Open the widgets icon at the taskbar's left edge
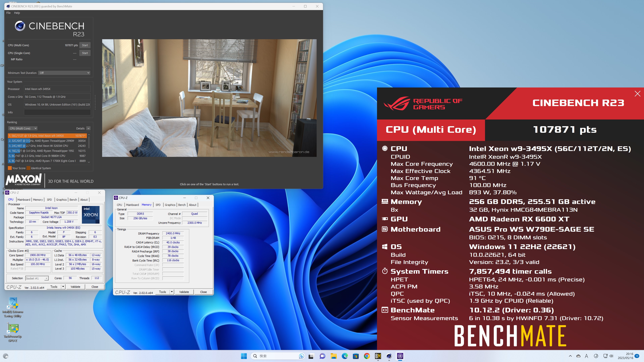The height and width of the screenshot is (362, 644). (x=6, y=356)
